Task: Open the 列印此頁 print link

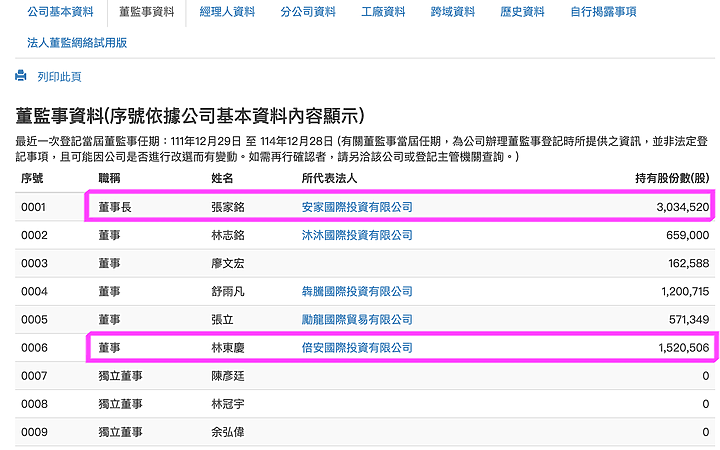Action: 59,77
